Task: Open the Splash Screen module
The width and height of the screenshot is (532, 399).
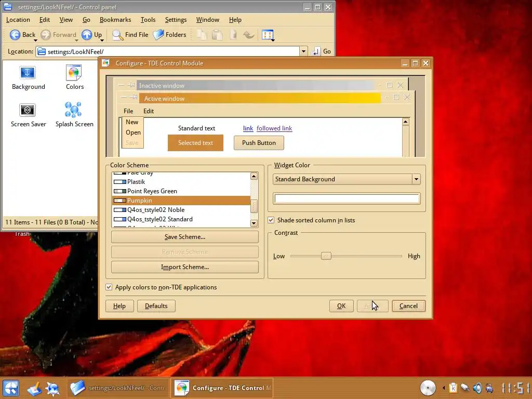Action: 74,115
